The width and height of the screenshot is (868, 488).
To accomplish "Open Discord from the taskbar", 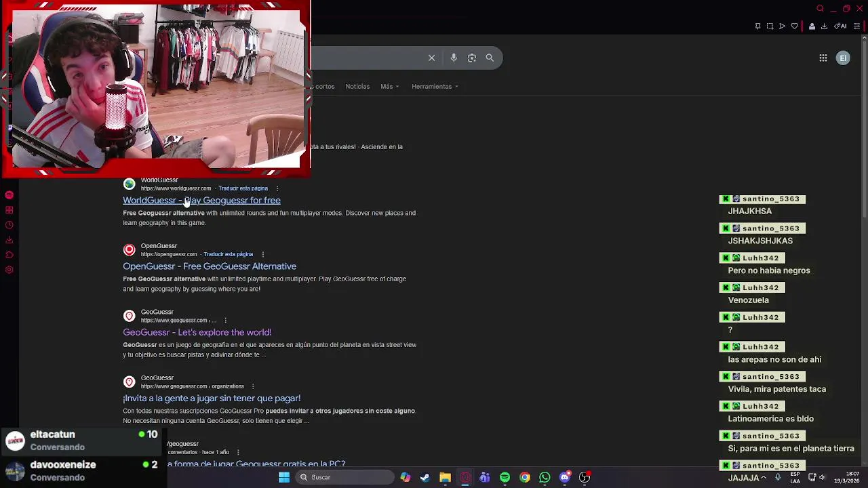I will pyautogui.click(x=565, y=477).
